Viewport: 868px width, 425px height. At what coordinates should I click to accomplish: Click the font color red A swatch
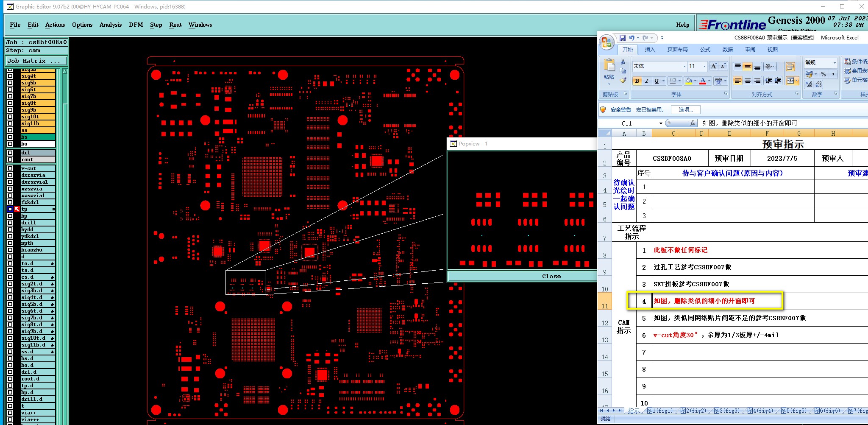click(x=703, y=81)
